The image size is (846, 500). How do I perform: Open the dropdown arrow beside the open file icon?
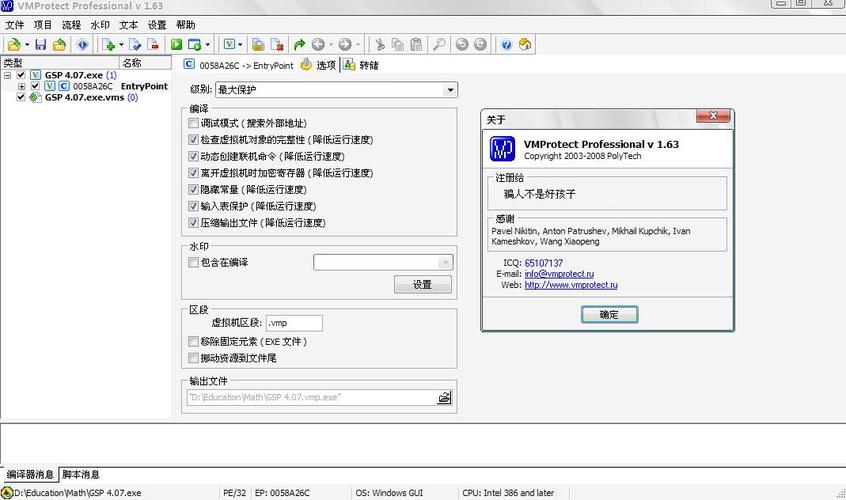(27, 45)
